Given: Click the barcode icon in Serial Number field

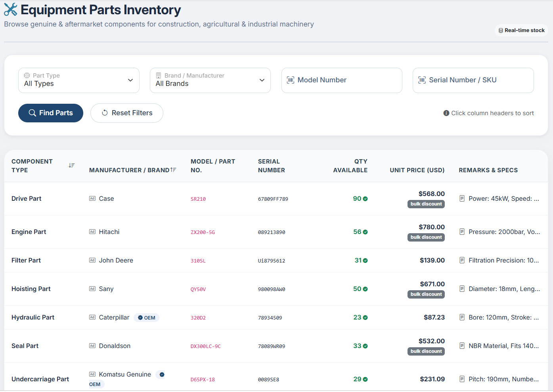Looking at the screenshot, I should (x=422, y=80).
